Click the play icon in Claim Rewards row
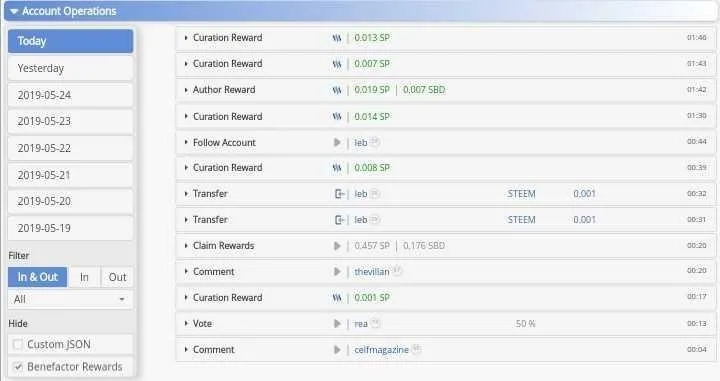 click(338, 246)
